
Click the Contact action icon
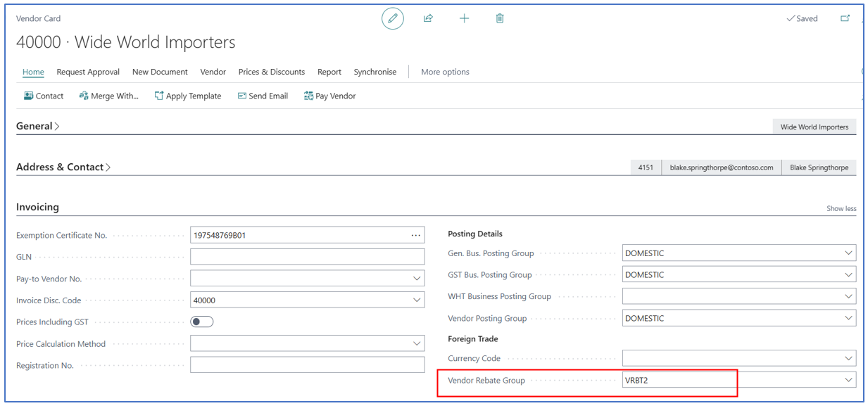[28, 96]
